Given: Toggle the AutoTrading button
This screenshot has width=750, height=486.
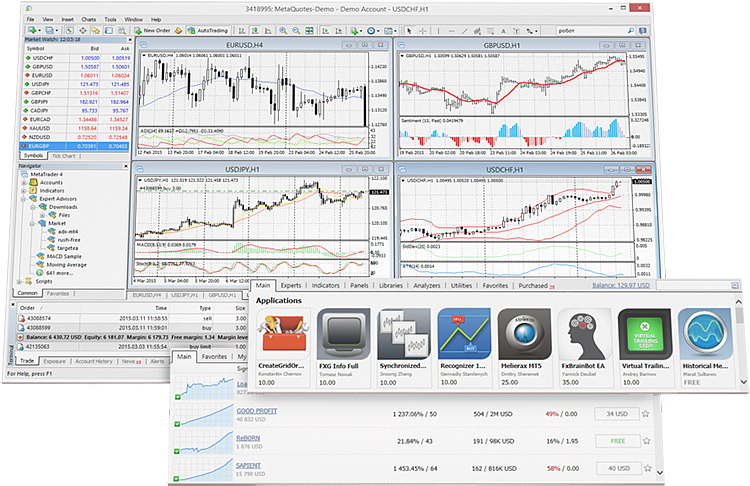Looking at the screenshot, I should (x=208, y=30).
